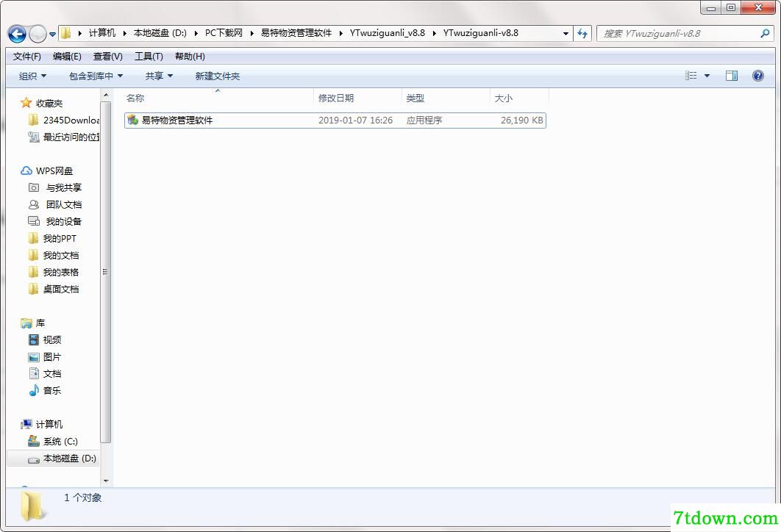Open the 查看(V) menu
The image size is (781, 532).
pos(108,57)
